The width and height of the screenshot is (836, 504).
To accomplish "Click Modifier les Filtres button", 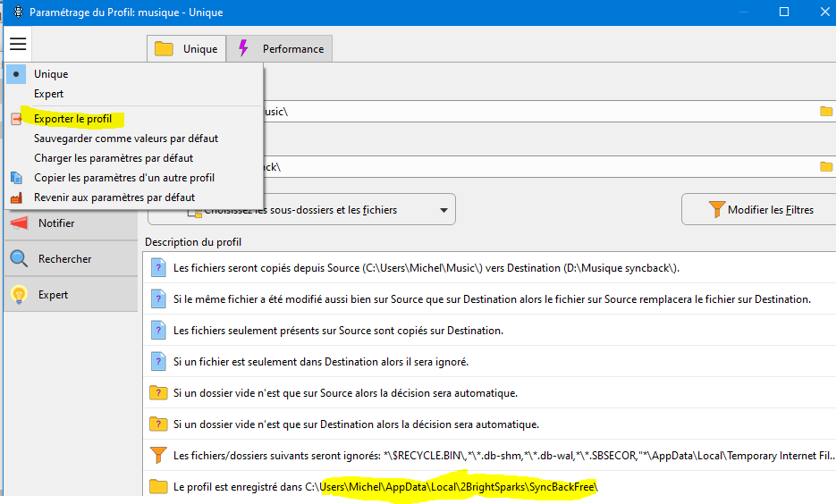I will click(x=759, y=210).
